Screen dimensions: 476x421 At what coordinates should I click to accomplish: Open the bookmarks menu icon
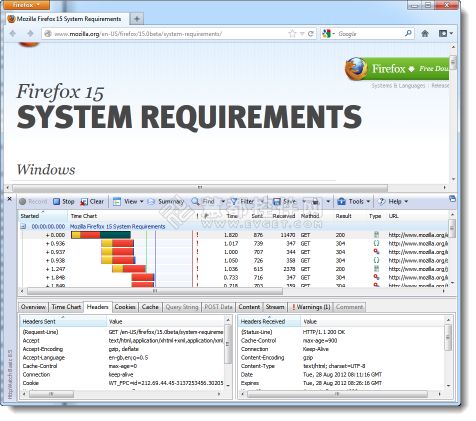tap(446, 34)
